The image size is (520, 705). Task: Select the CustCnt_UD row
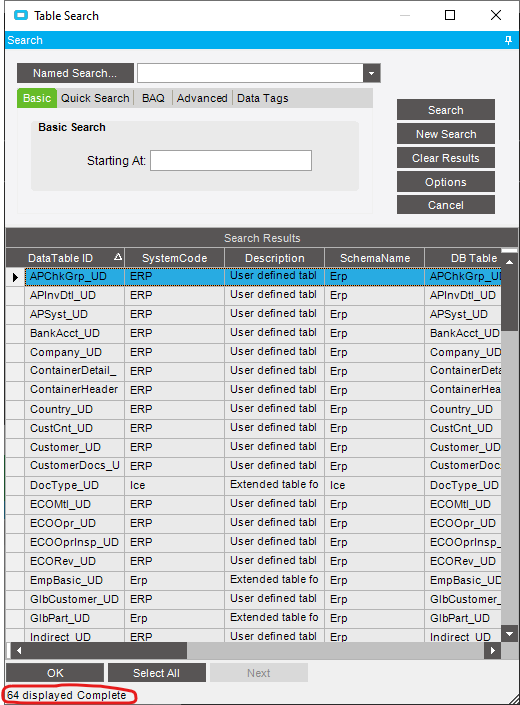[254, 428]
